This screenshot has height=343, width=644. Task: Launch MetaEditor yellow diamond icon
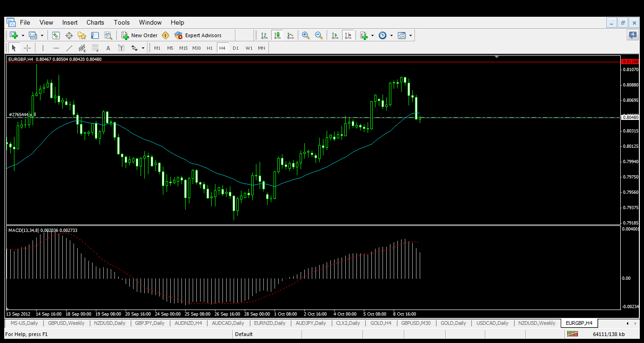(x=166, y=35)
